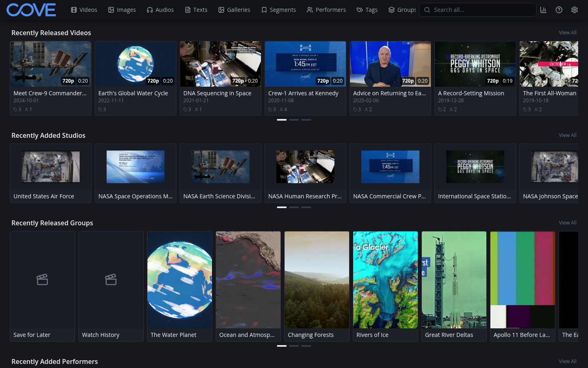Open Meet Crew-9 Commander video thumbnail

[51, 64]
